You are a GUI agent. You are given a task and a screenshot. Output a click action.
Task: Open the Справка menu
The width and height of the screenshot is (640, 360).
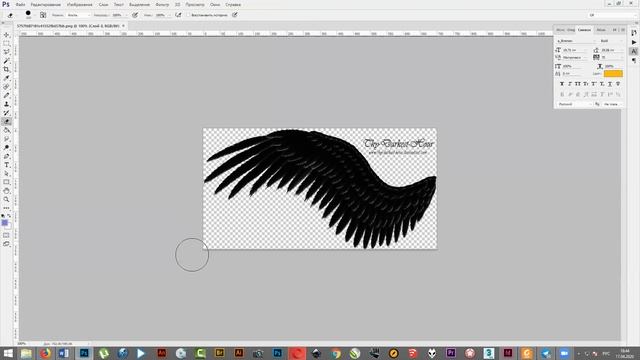(x=233, y=4)
